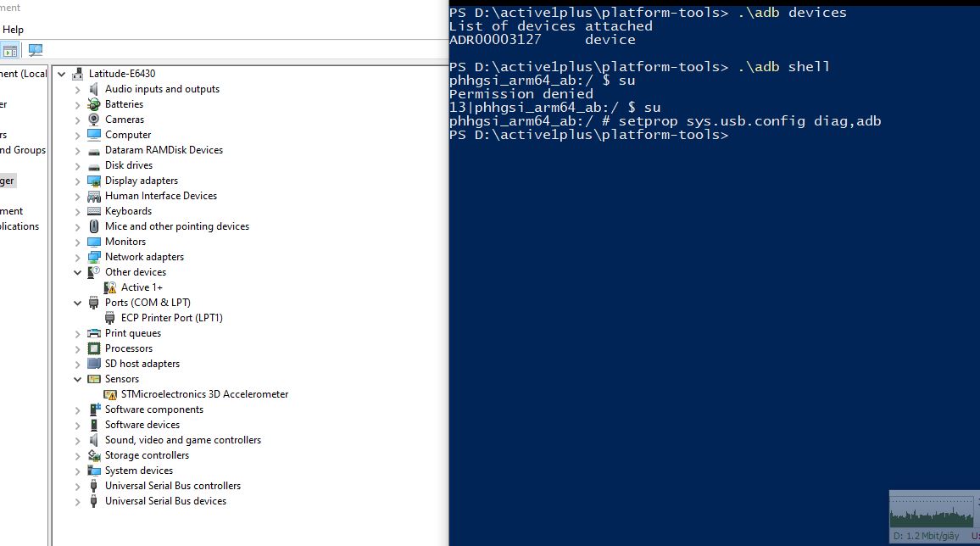The image size is (980, 546).
Task: Click the Display adapters icon
Action: [94, 181]
